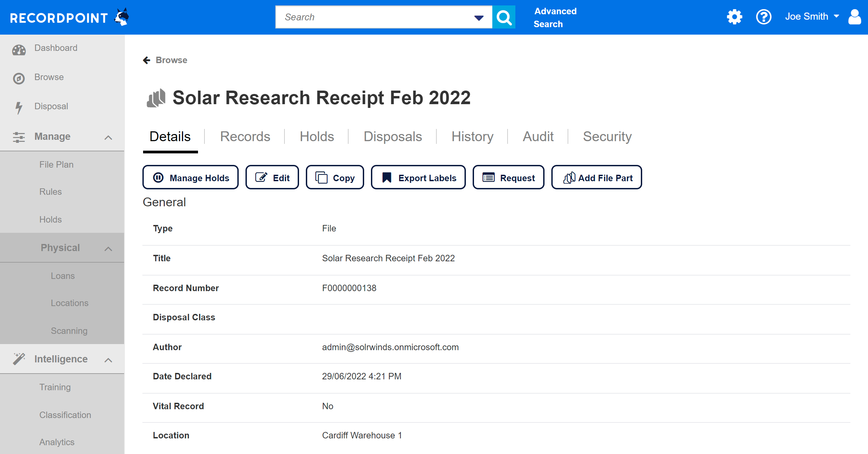Open Analytics under Intelligence
868x454 pixels.
pos(57,442)
